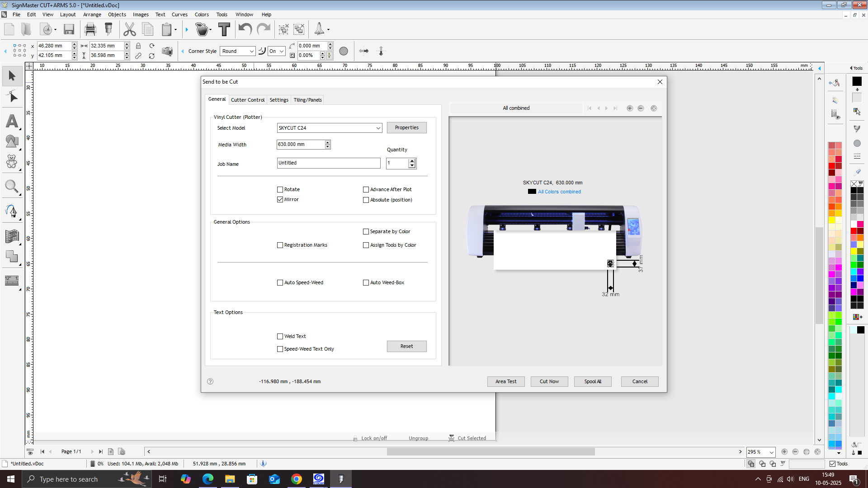Click the Properties button
The image size is (868, 488).
[x=407, y=127]
